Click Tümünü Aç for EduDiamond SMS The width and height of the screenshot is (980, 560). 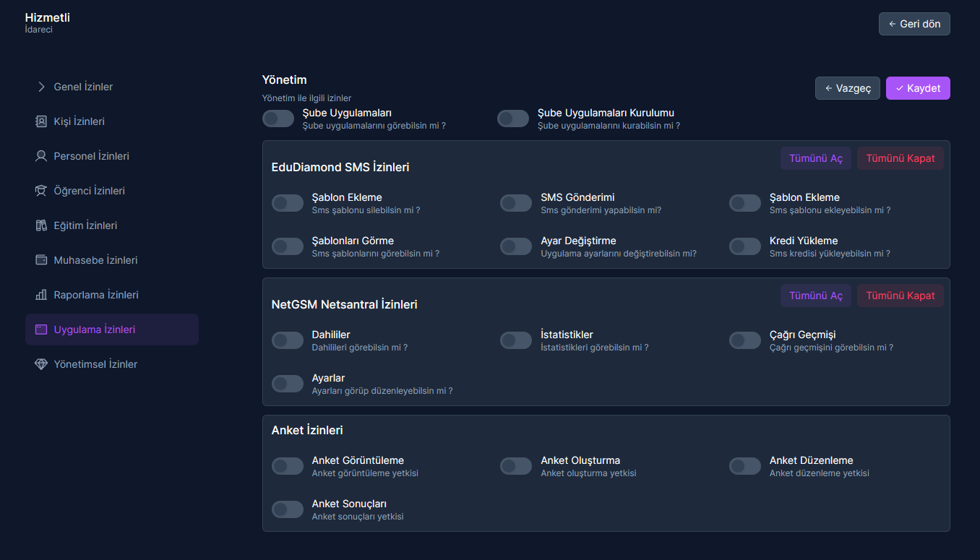point(816,158)
